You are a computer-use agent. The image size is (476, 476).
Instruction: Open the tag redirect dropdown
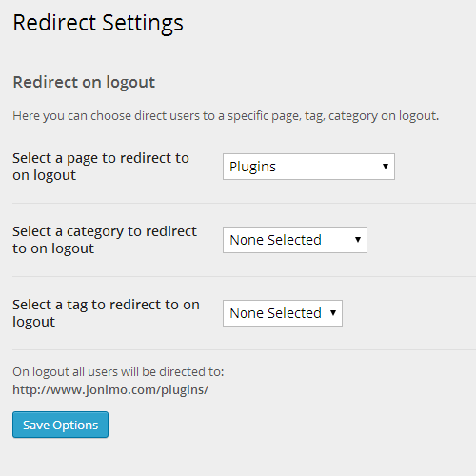coord(283,313)
